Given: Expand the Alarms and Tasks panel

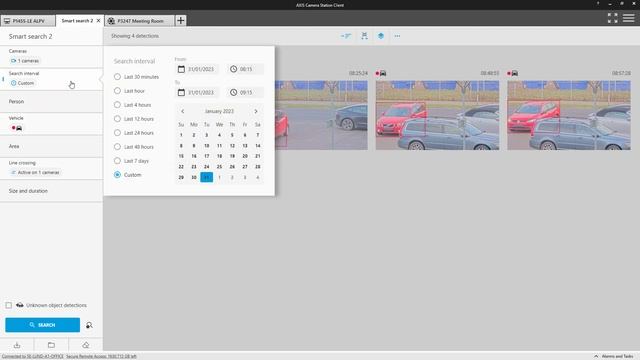Looking at the screenshot, I should pos(614,356).
